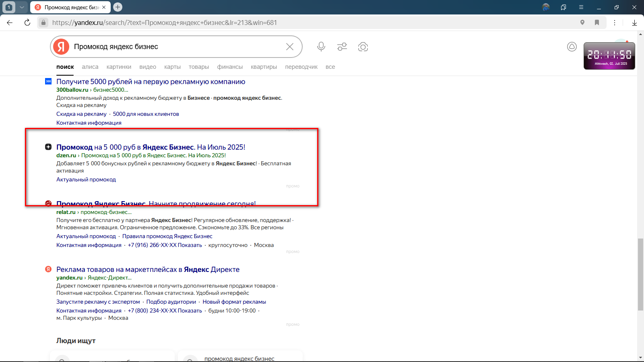Open Промокод на 5 000 руб result title
This screenshot has width=644, height=362.
[151, 147]
